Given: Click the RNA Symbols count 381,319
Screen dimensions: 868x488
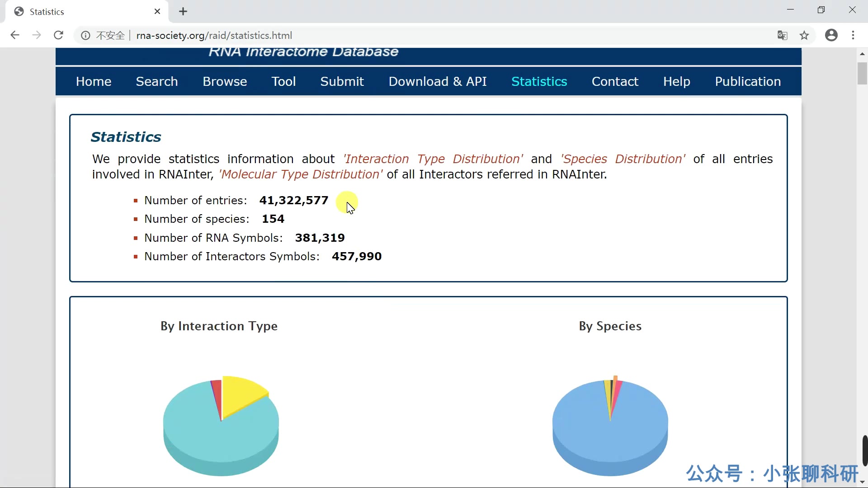Looking at the screenshot, I should click(x=320, y=238).
